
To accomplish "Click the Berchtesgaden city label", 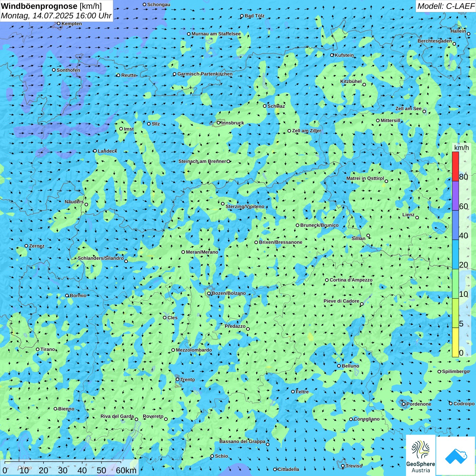I will click(x=435, y=41).
